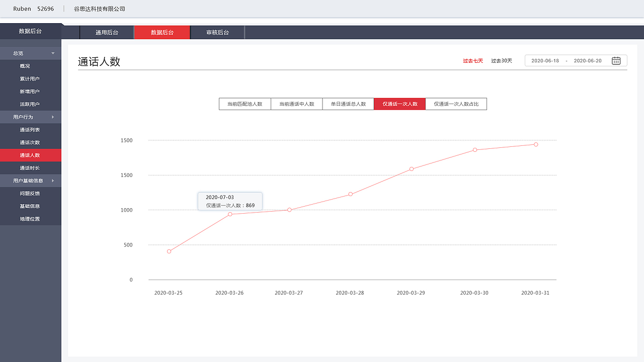The width and height of the screenshot is (644, 362).
Task: Click the data point for 2020-03-28
Action: click(351, 194)
